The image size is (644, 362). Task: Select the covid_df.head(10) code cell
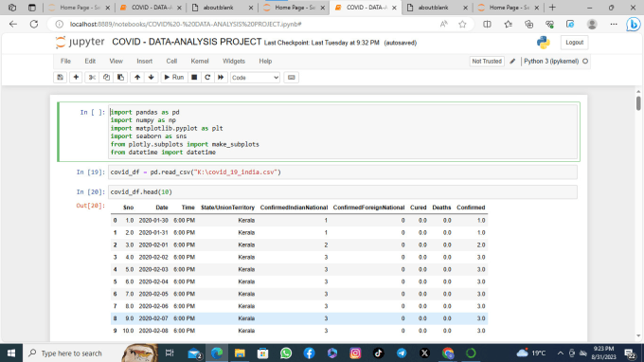343,191
